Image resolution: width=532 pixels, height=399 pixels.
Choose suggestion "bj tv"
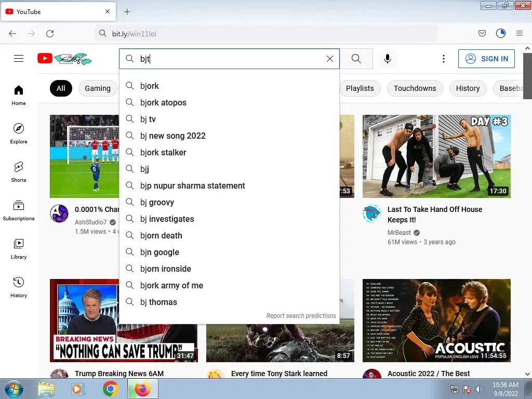coord(229,119)
